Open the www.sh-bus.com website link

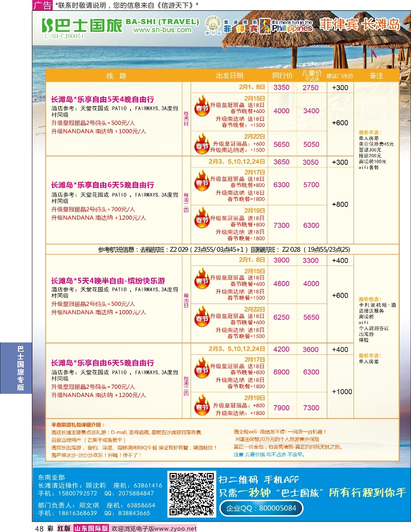(162, 30)
